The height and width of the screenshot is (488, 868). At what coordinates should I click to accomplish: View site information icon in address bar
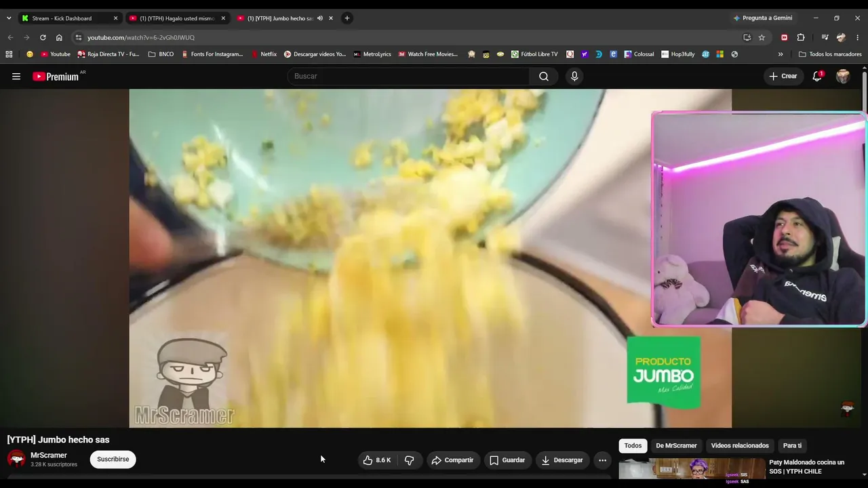79,37
